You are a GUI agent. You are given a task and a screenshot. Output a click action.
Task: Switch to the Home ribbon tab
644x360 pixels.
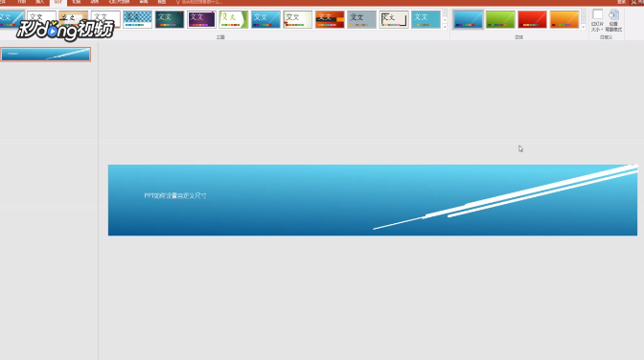[21, 2]
